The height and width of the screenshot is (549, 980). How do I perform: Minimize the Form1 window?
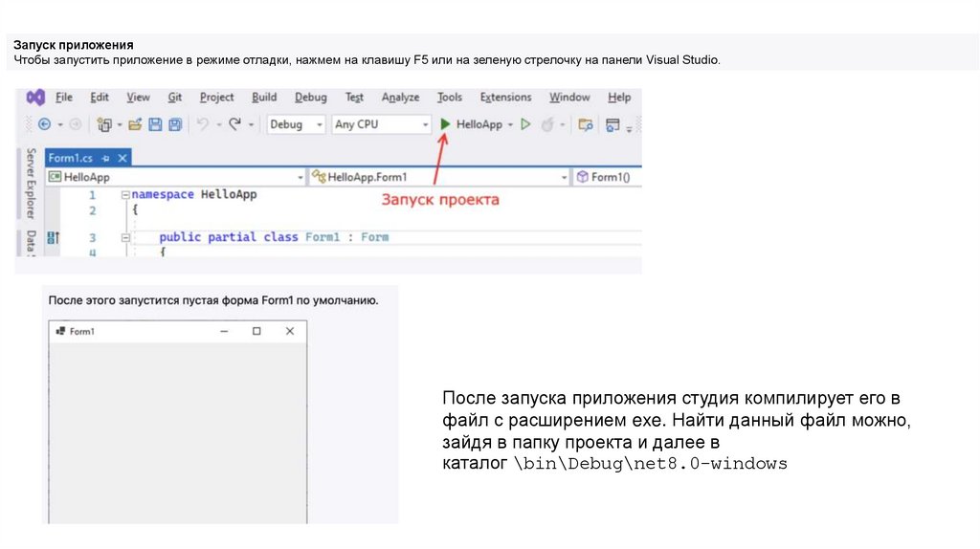[x=224, y=331]
